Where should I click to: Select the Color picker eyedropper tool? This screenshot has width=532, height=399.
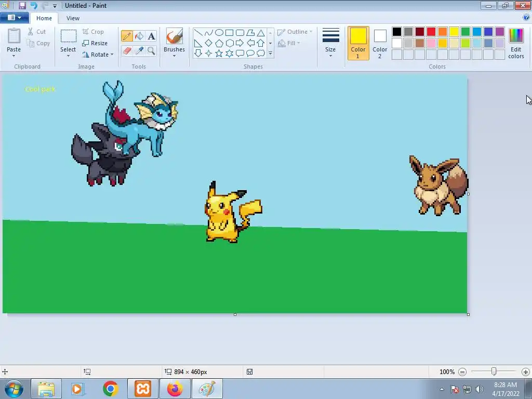click(139, 50)
